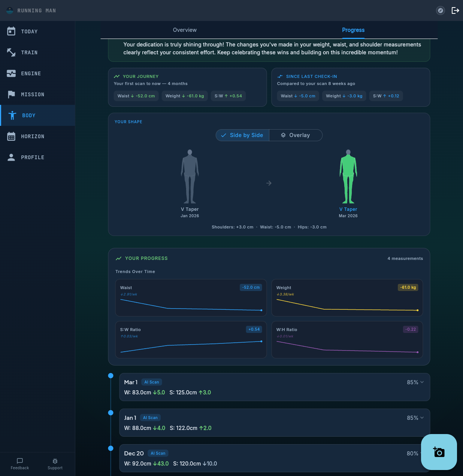The width and height of the screenshot is (463, 476).
Task: Click the camera scan button
Action: click(x=439, y=452)
